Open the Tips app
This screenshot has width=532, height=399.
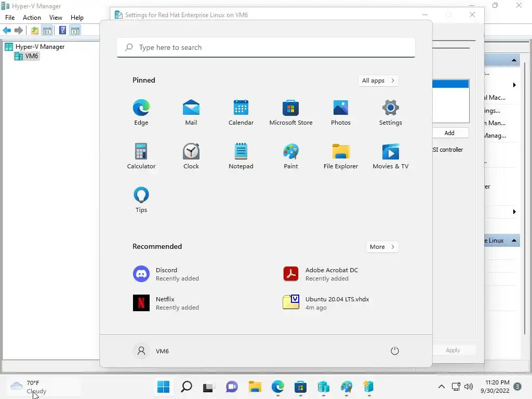(x=141, y=200)
